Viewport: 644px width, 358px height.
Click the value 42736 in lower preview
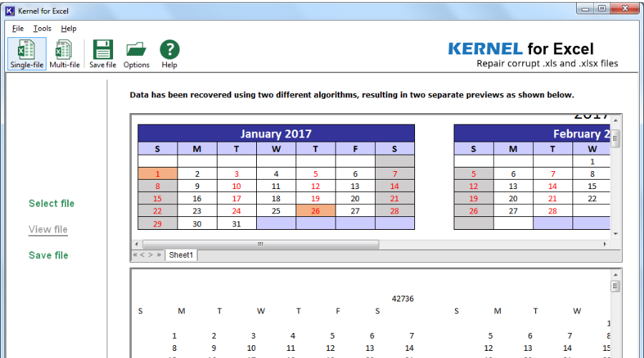pos(402,299)
